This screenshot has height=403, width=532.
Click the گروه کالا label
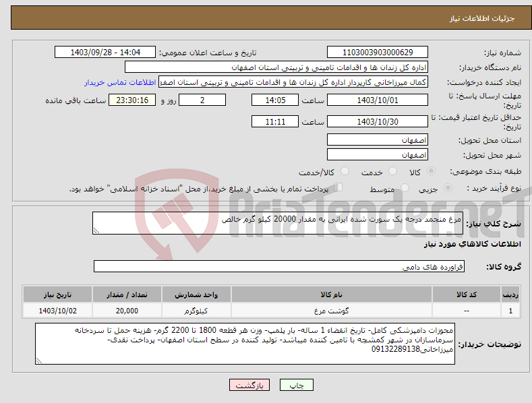click(504, 267)
